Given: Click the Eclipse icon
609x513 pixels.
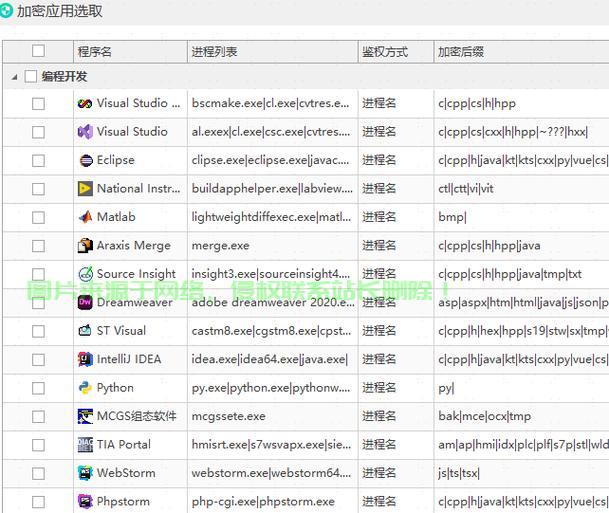Looking at the screenshot, I should click(x=86, y=160).
